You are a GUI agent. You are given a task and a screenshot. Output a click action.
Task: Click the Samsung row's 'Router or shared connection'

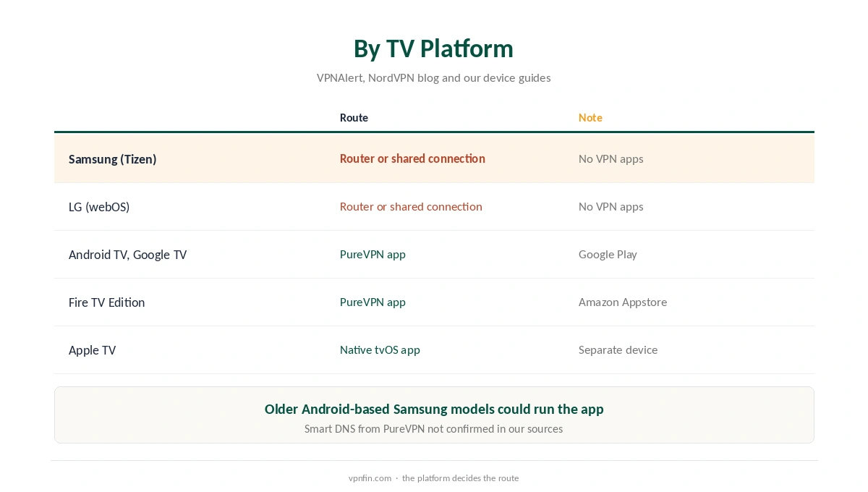coord(412,158)
